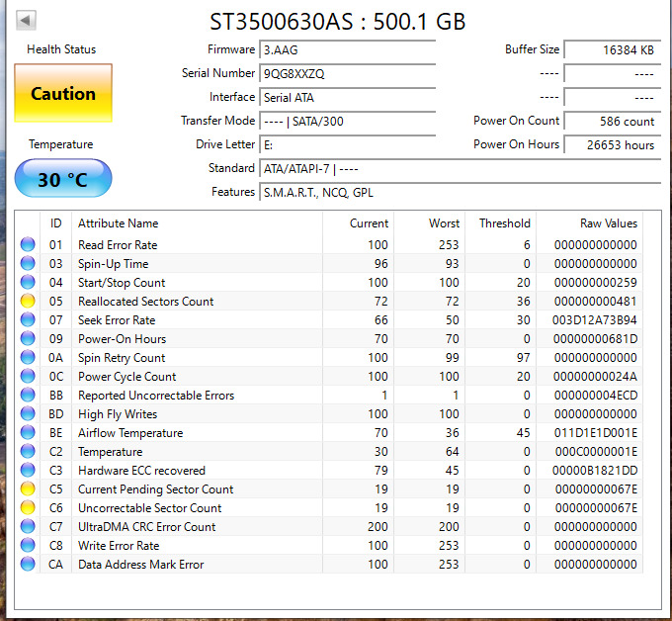Select the Start/Stop Count status orb
The width and height of the screenshot is (672, 621).
click(x=28, y=282)
